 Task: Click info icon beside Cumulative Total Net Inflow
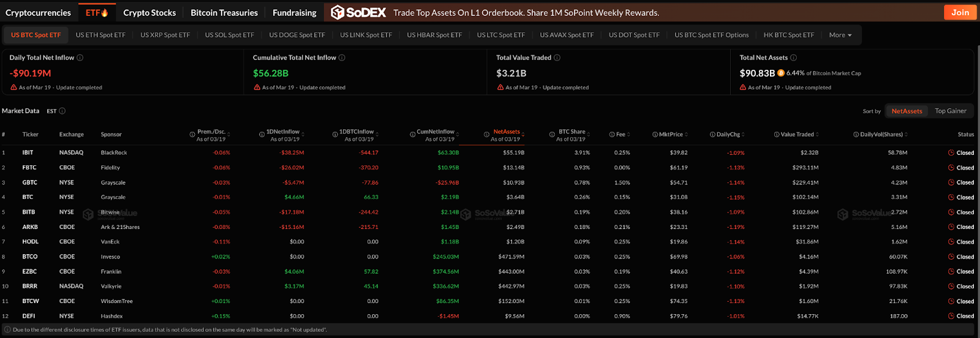[342, 58]
